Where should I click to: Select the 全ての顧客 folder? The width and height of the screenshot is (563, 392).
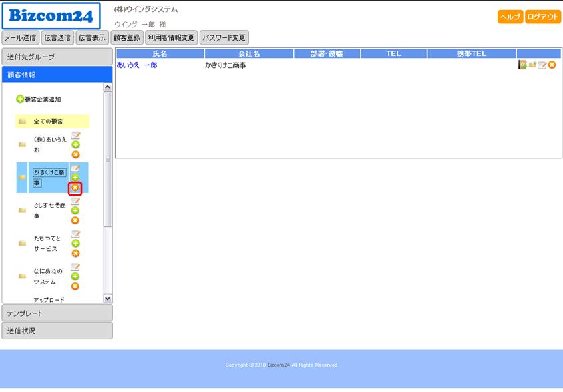click(49, 122)
